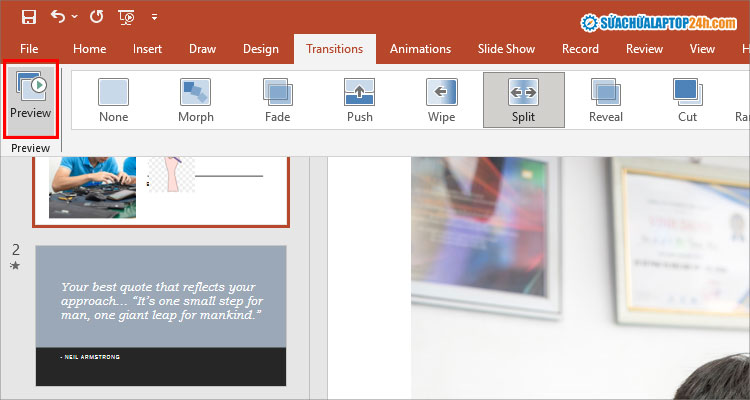This screenshot has height=400, width=750.
Task: Select slide 2 quote thumbnail
Action: (x=161, y=315)
